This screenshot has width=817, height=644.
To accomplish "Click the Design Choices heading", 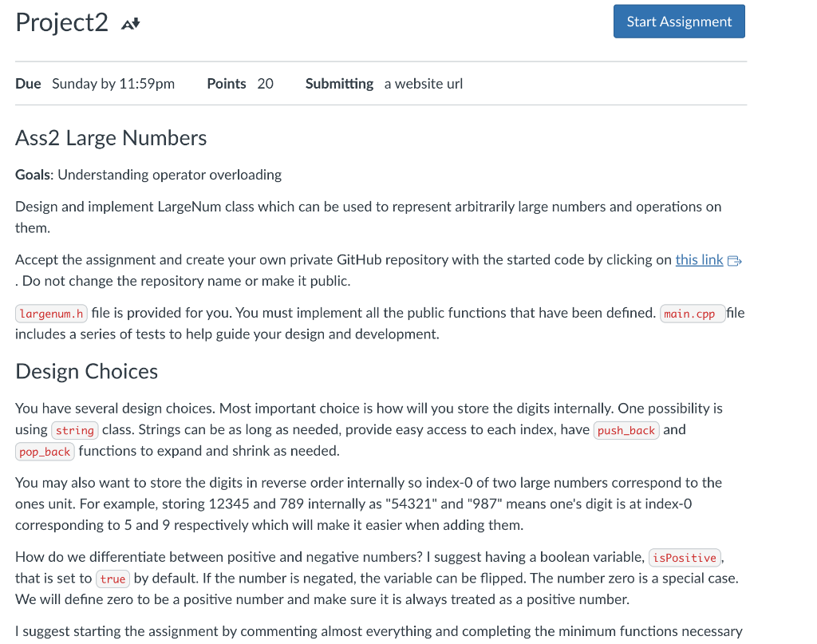I will (x=86, y=371).
